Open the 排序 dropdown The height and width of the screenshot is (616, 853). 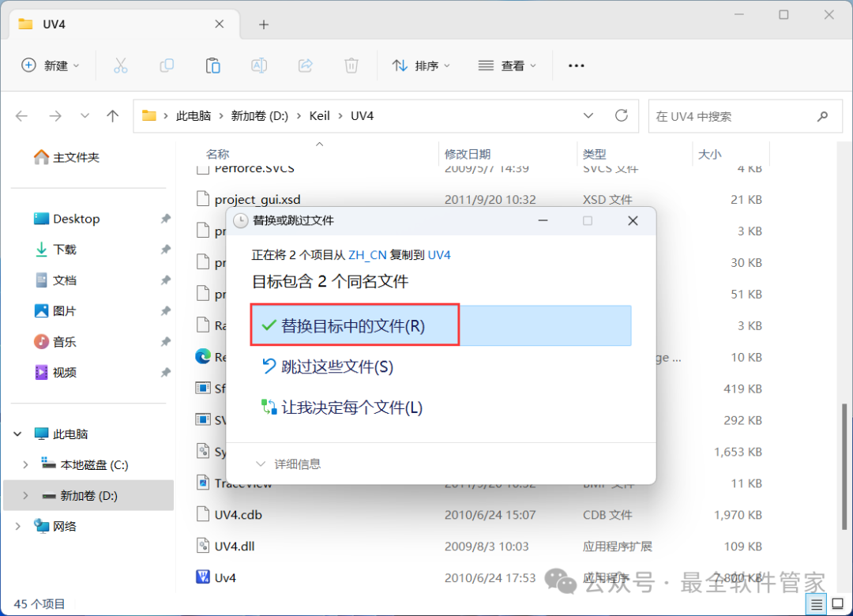coord(421,66)
